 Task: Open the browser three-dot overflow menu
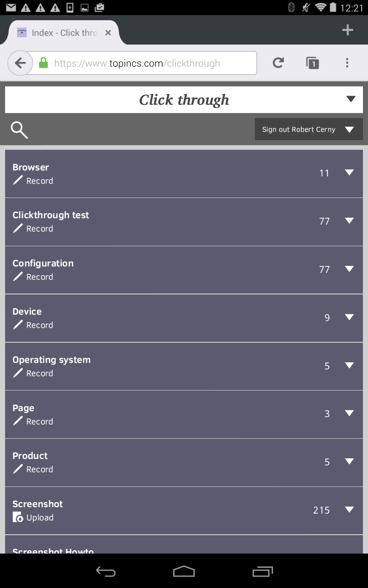click(347, 63)
